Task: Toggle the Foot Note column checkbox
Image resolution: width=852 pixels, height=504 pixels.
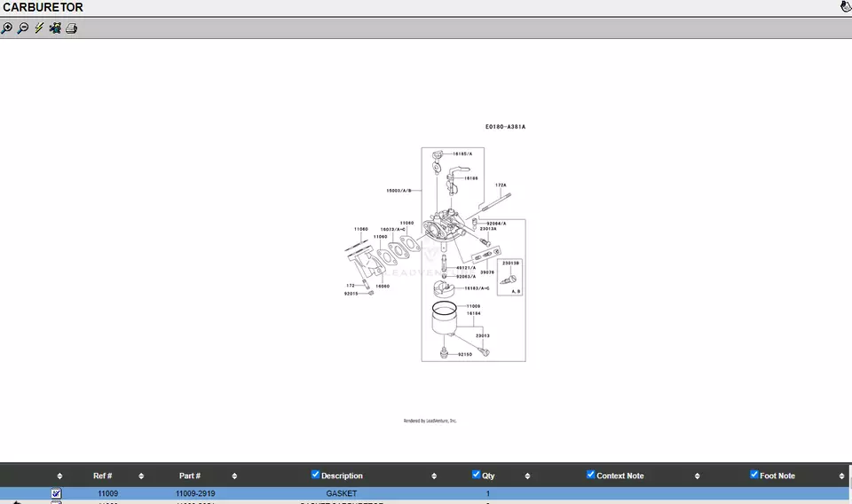Action: tap(754, 475)
